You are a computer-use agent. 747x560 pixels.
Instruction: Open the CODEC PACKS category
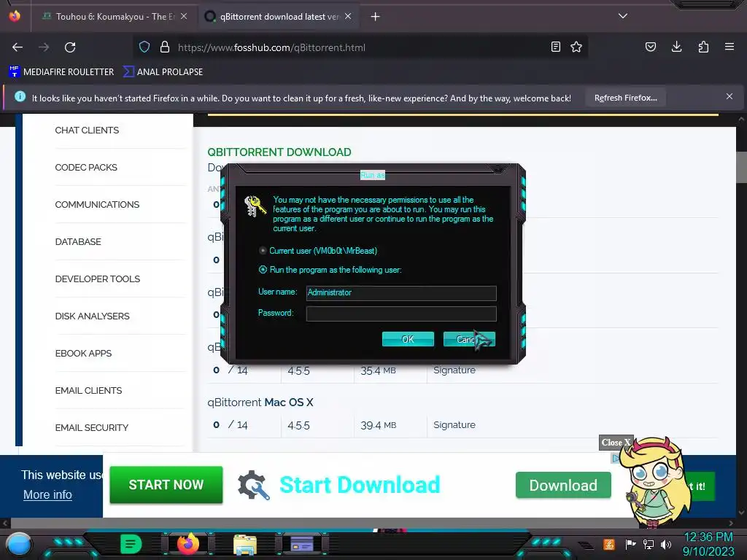click(86, 168)
